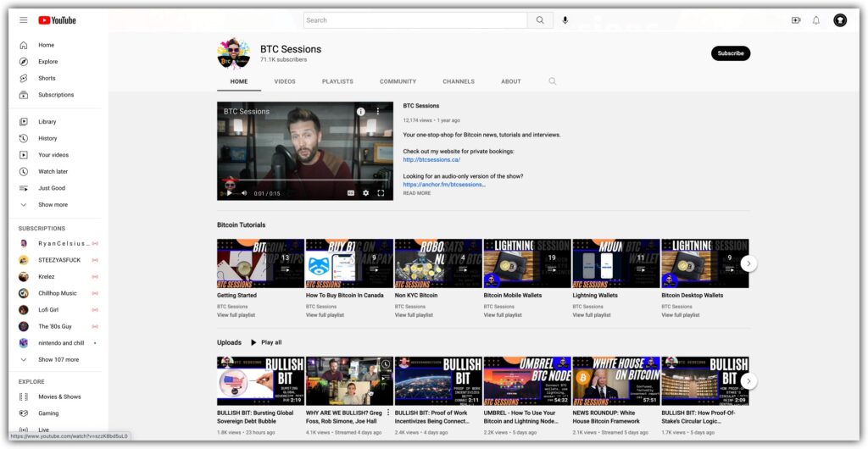
Task: Open Non KYC Bitcoin playlist thumbnail
Action: [438, 263]
